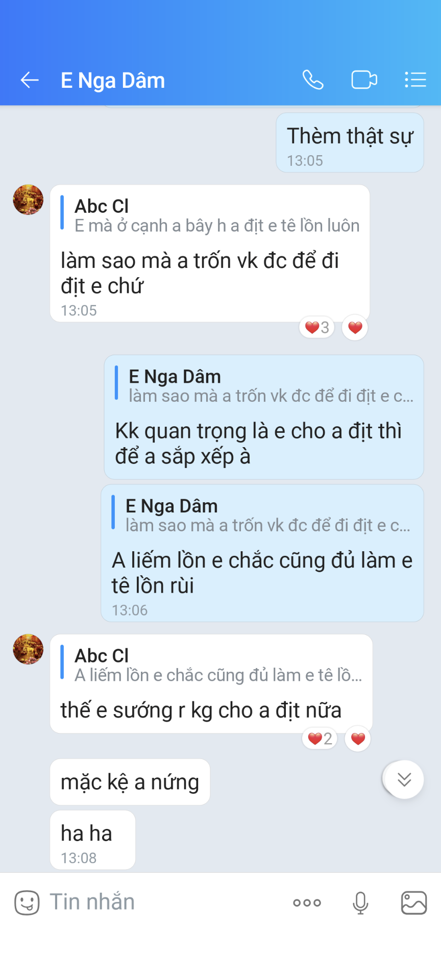
Task: Open the image gallery picker icon
Action: tap(413, 902)
